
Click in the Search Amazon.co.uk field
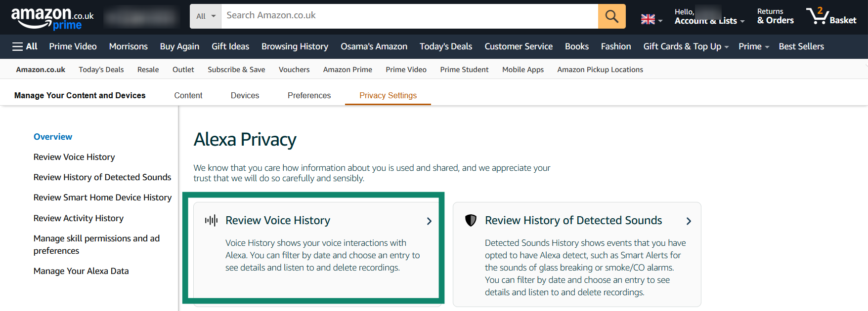point(409,16)
